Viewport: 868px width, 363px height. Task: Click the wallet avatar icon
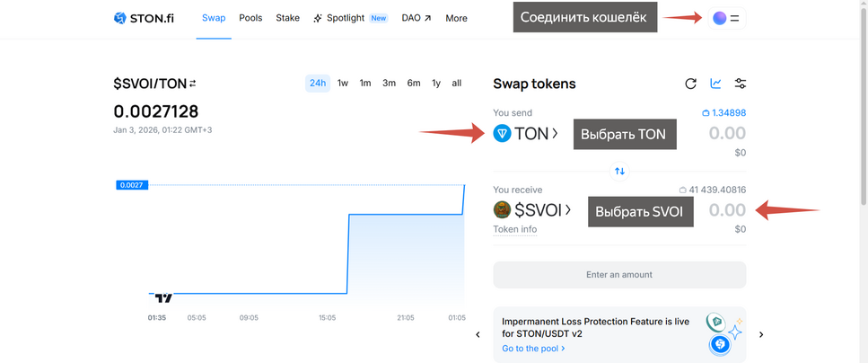coord(719,18)
